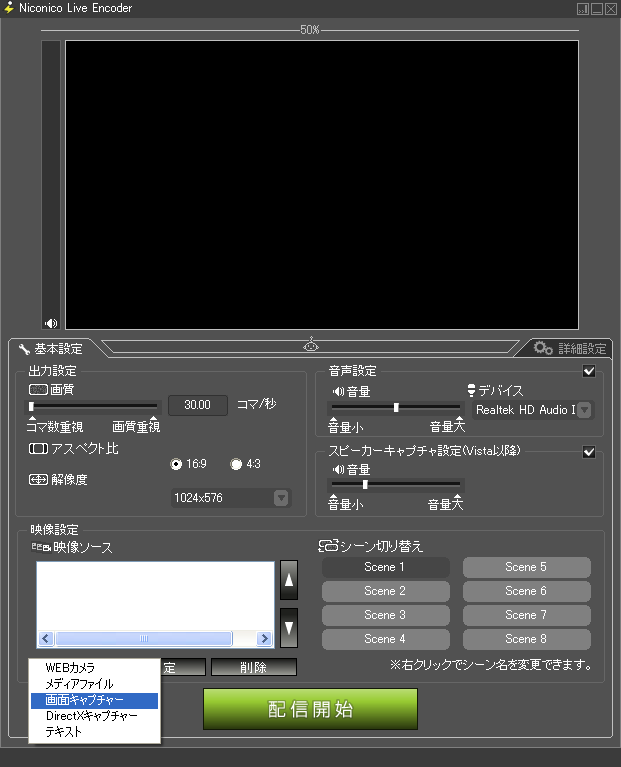Click the 画質 quality icon
621x767 pixels.
tap(38, 390)
